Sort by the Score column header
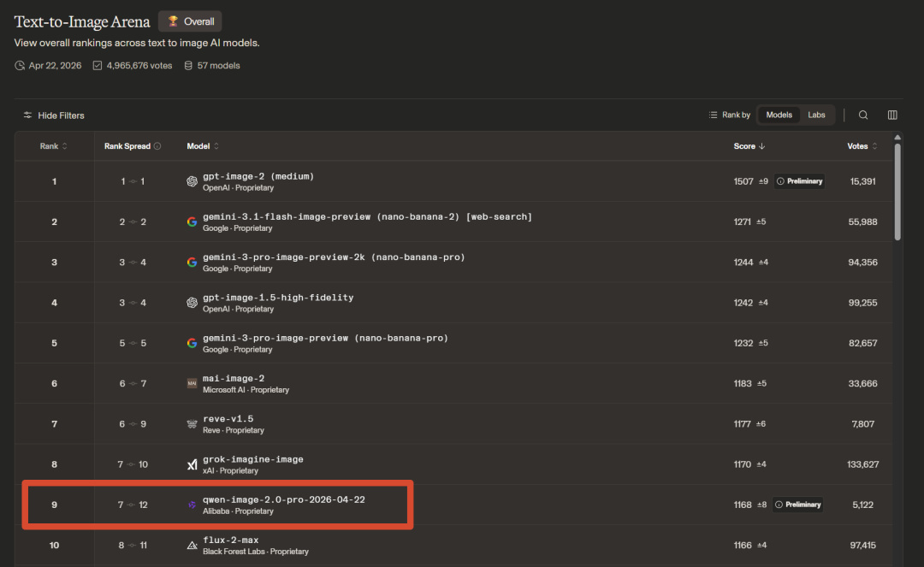The height and width of the screenshot is (567, 924). 749,146
